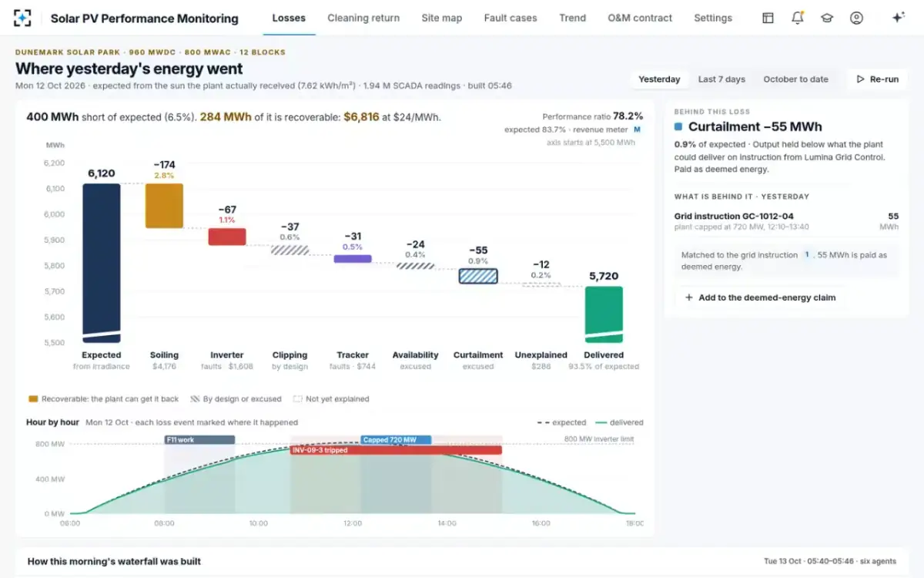Viewport: 924px width, 578px height.
Task: Click the Not yet explained legend entry
Action: point(331,399)
